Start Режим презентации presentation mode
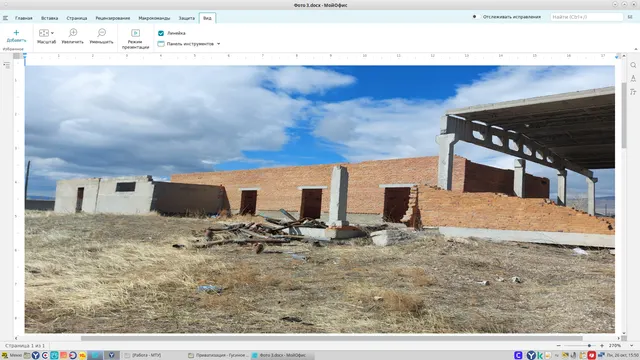The height and width of the screenshot is (360, 640). (x=136, y=39)
